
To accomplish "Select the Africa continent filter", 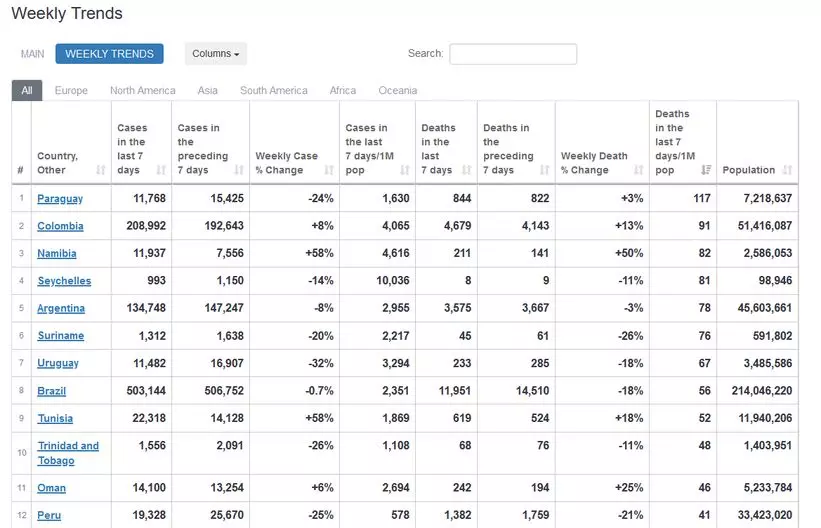I will [342, 91].
